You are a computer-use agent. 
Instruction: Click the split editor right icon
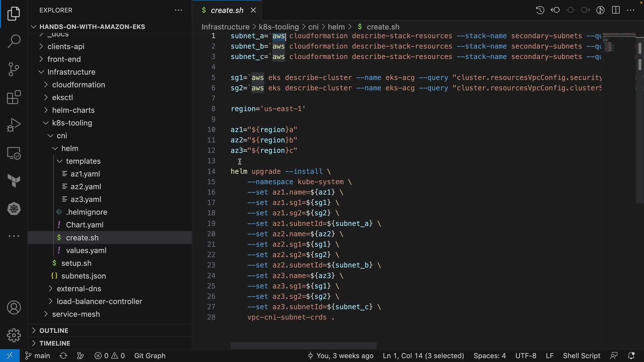point(615,10)
